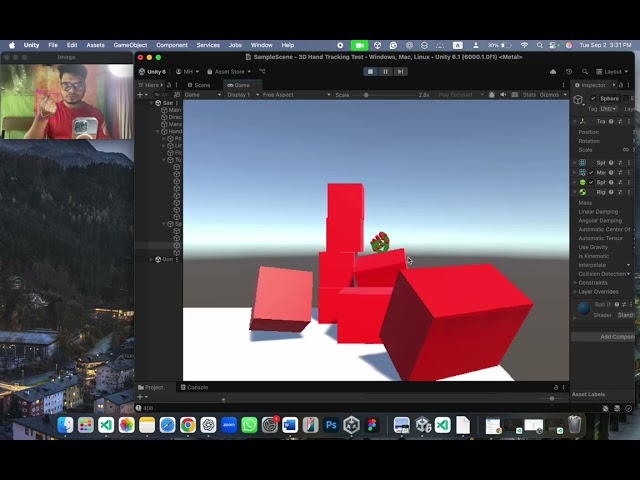
Task: Click the Ball material preview sphere
Action: [584, 308]
